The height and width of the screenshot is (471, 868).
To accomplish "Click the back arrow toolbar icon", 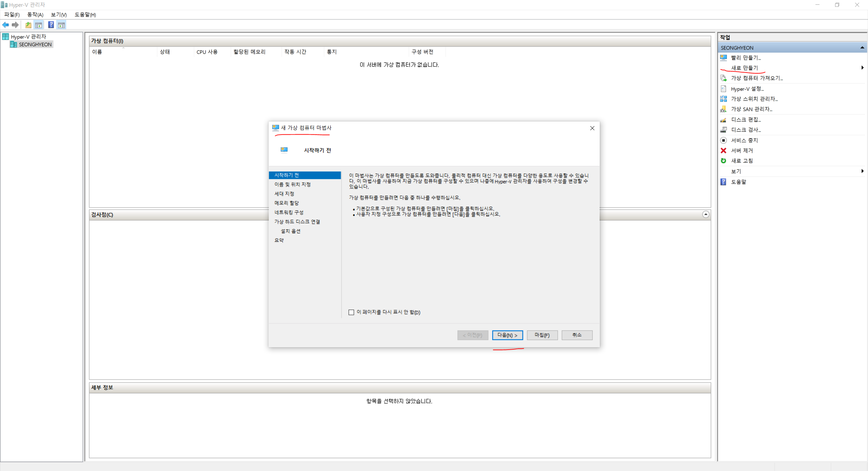I will 5,25.
